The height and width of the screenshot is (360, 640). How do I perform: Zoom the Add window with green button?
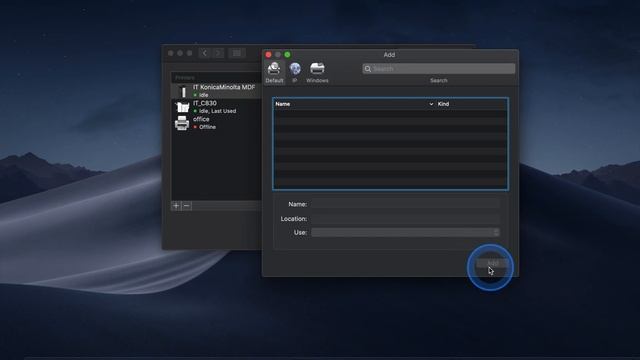point(287,55)
